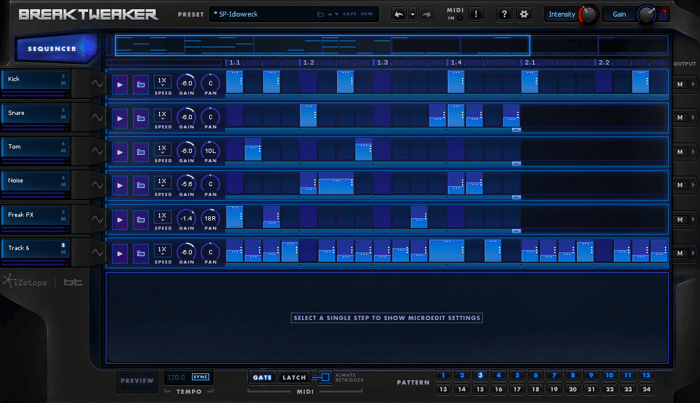The image size is (700, 403).
Task: Open Snare generator waveform icon
Action: [x=97, y=117]
